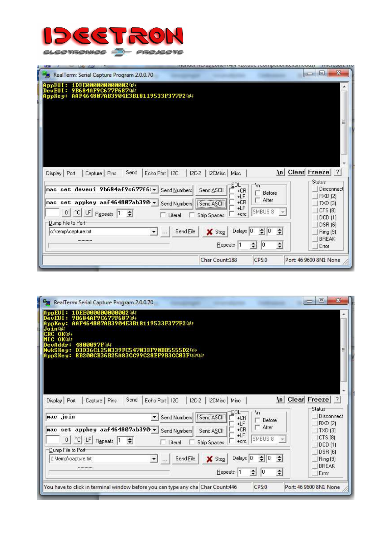
Task: Check the Before box in Char Count:188 window
Action: coord(258,193)
